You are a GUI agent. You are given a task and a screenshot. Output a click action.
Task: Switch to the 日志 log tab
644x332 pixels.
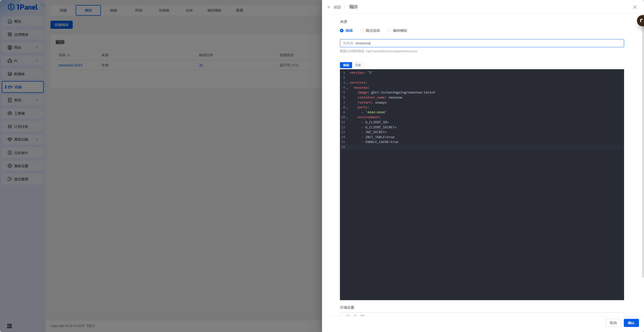click(x=357, y=65)
